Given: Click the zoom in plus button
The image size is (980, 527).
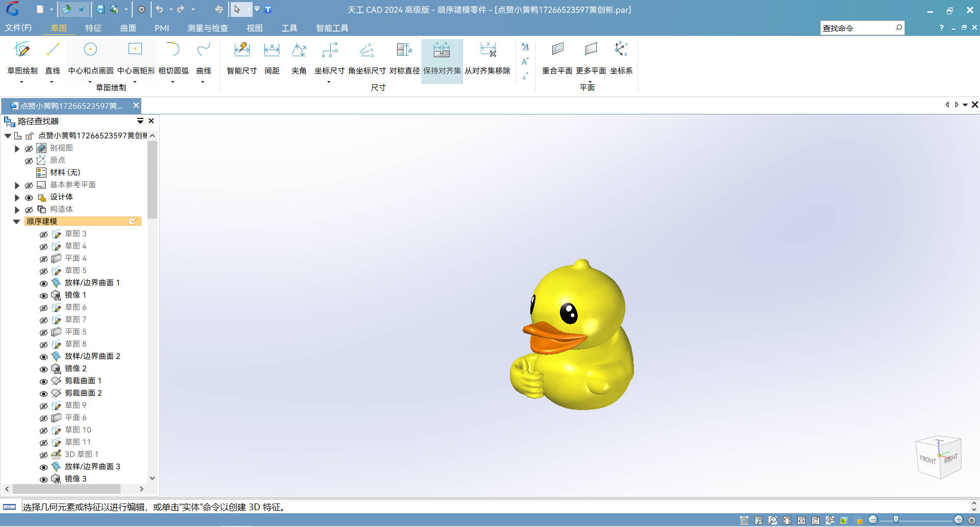Looking at the screenshot, I should pos(959,520).
